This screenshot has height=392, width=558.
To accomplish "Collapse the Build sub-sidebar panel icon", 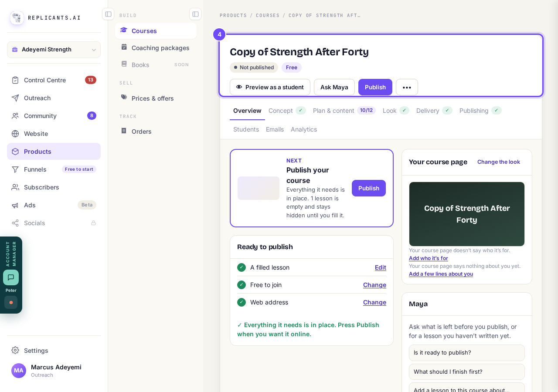I will 195,14.
